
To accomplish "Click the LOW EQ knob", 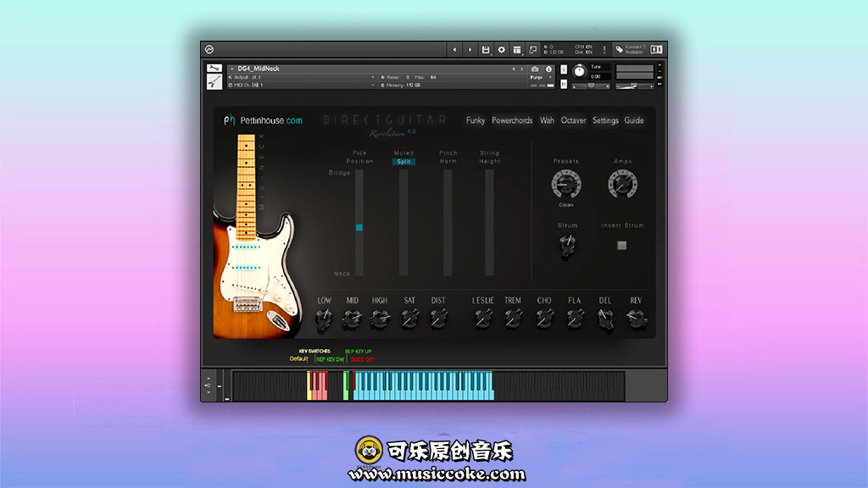I will [x=324, y=319].
